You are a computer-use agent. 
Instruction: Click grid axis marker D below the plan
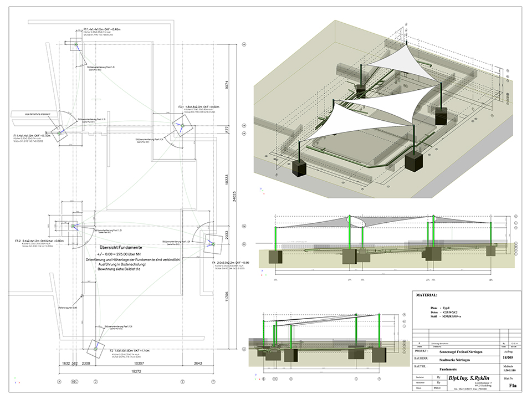click(95, 381)
